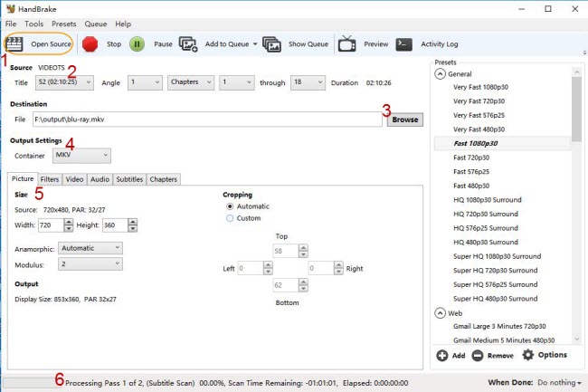
Task: Switch to the Chapters tab
Action: [164, 179]
